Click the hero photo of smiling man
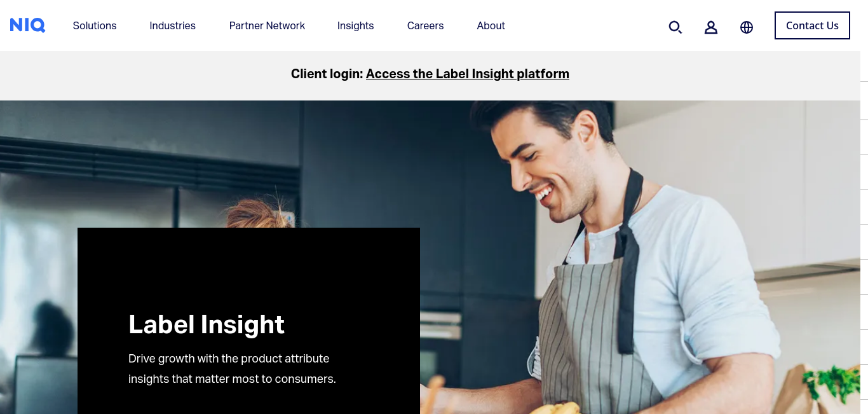868x414 pixels. pos(635,254)
